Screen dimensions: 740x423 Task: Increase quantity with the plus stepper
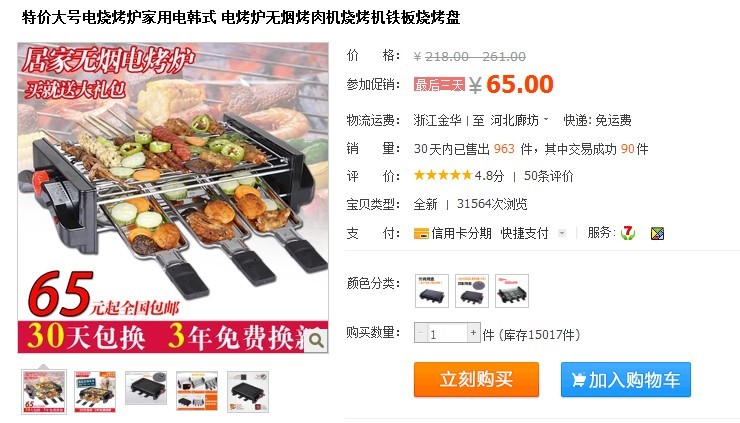point(473,333)
